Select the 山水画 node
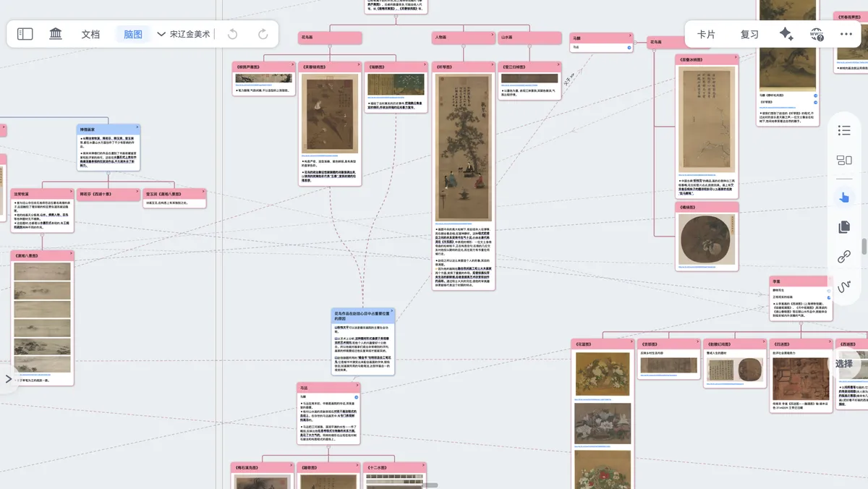 tap(529, 38)
